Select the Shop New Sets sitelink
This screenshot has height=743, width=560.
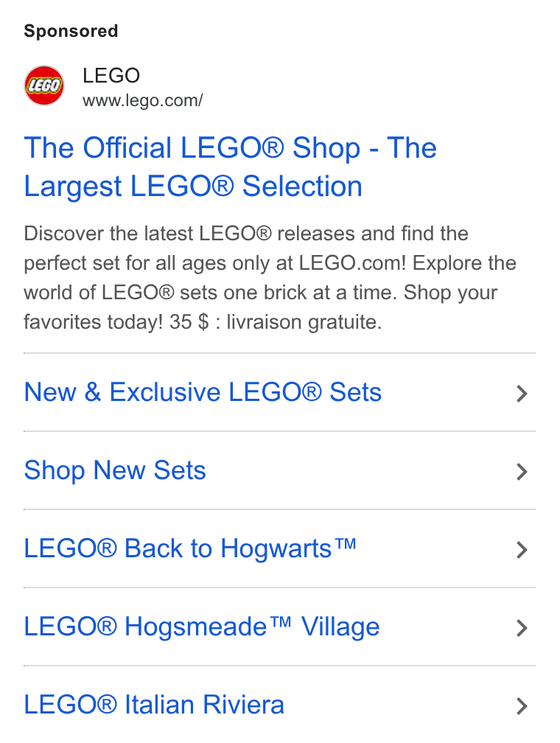pyautogui.click(x=115, y=470)
